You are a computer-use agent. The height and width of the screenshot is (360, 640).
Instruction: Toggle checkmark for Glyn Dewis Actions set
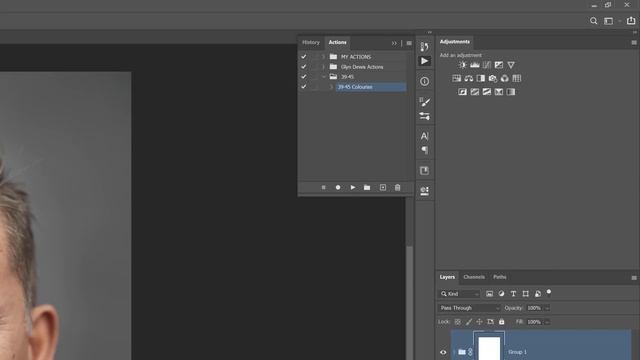click(x=304, y=67)
